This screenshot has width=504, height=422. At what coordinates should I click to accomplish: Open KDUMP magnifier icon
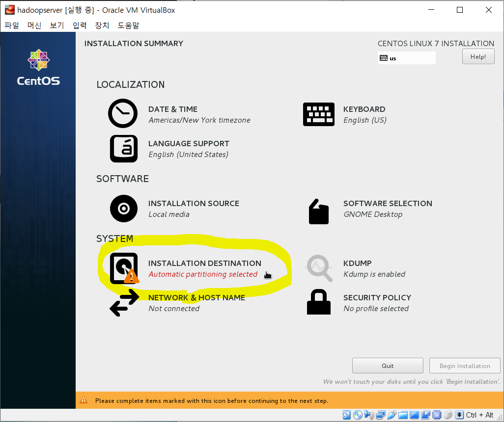[318, 268]
